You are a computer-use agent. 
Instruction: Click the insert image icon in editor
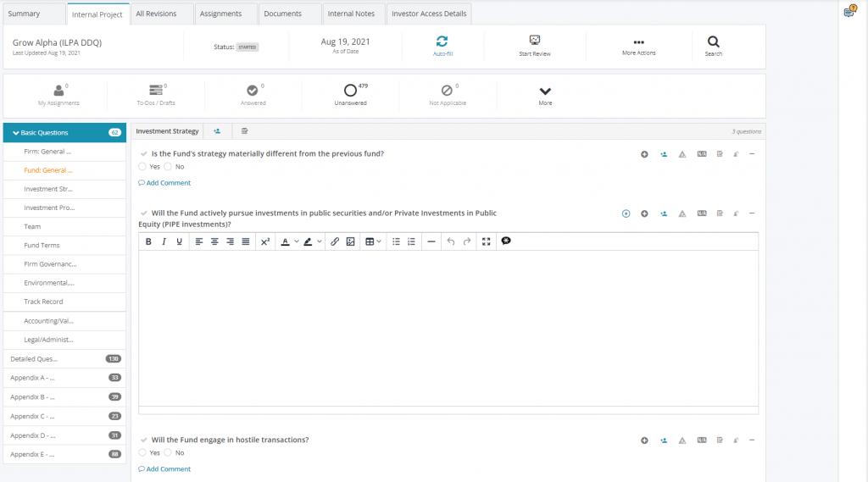click(350, 241)
